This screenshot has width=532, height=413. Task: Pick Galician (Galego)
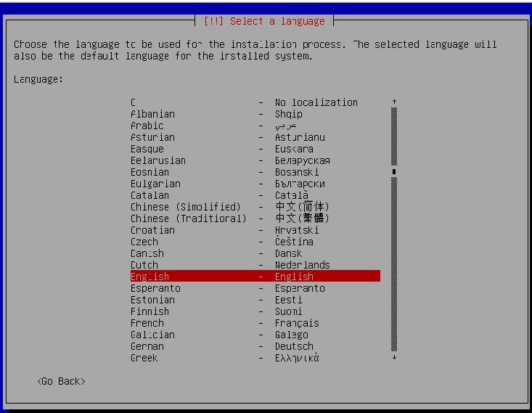click(255, 335)
